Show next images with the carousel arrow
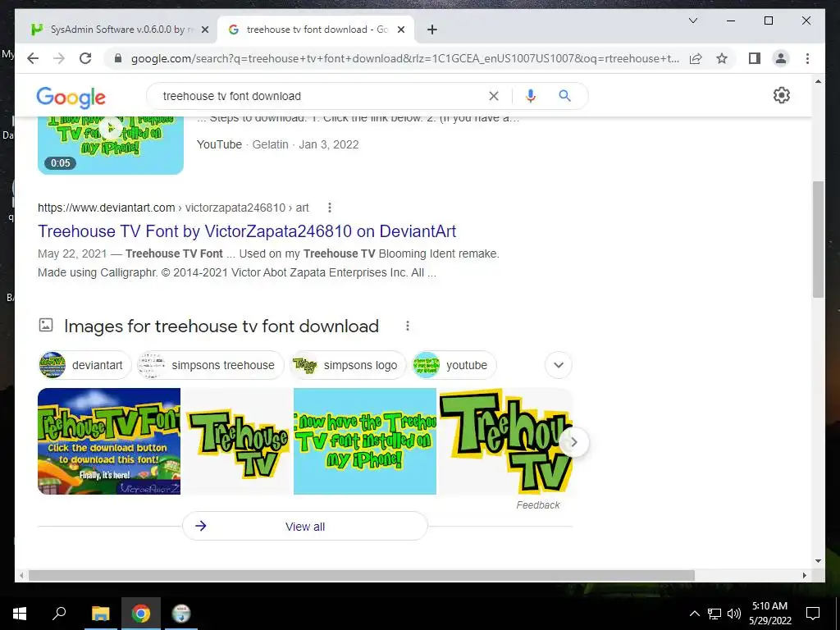840x630 pixels. (x=573, y=442)
